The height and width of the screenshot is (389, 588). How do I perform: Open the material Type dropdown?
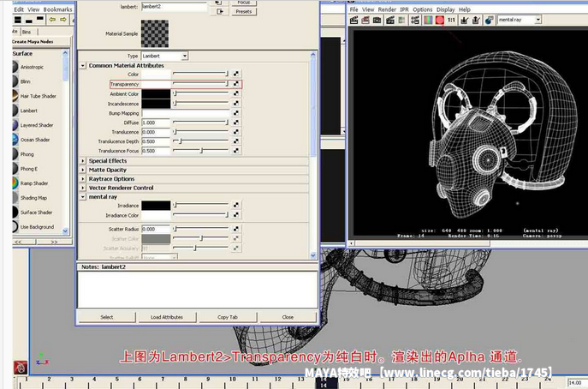184,56
